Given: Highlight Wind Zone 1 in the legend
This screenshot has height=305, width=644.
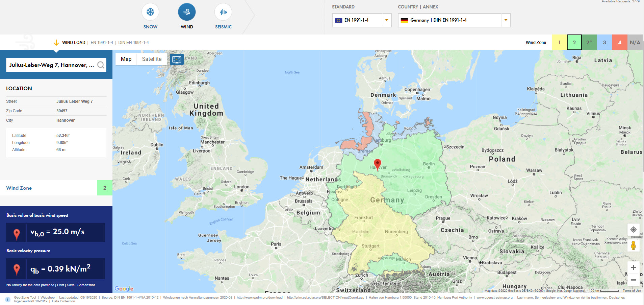Looking at the screenshot, I should click(x=559, y=42).
